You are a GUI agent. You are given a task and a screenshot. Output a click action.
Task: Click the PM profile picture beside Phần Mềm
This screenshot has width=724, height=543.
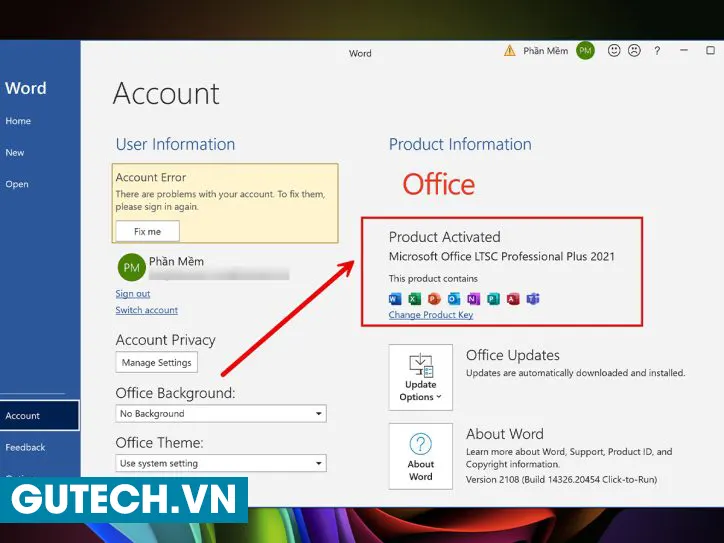[132, 267]
